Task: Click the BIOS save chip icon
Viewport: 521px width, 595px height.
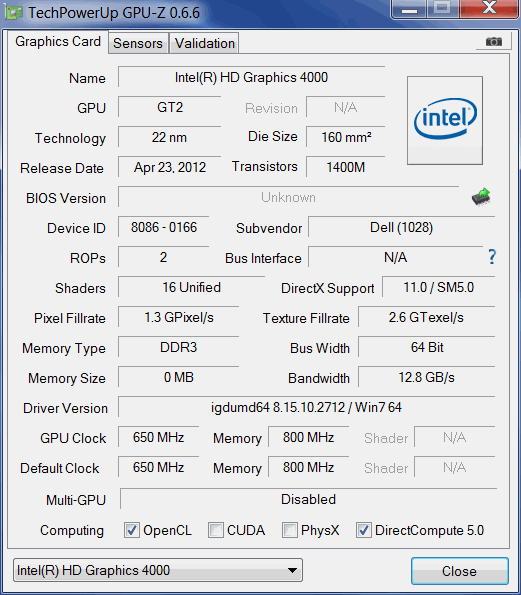Action: [x=481, y=197]
